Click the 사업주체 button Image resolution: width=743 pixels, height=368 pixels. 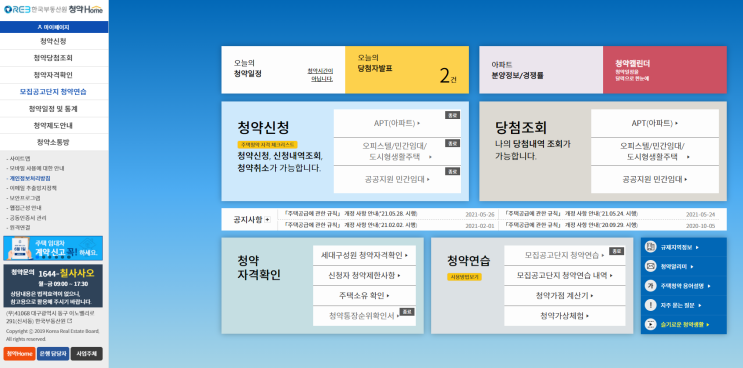(x=87, y=354)
